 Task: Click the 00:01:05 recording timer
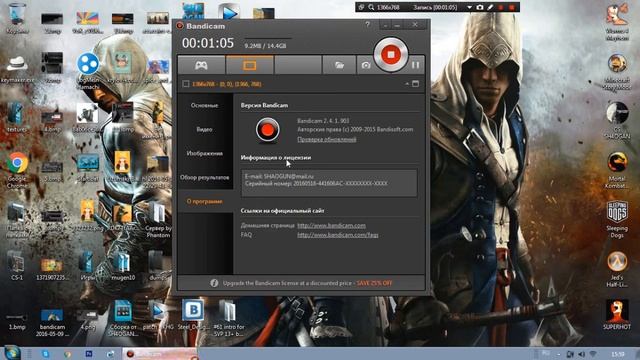(208, 43)
